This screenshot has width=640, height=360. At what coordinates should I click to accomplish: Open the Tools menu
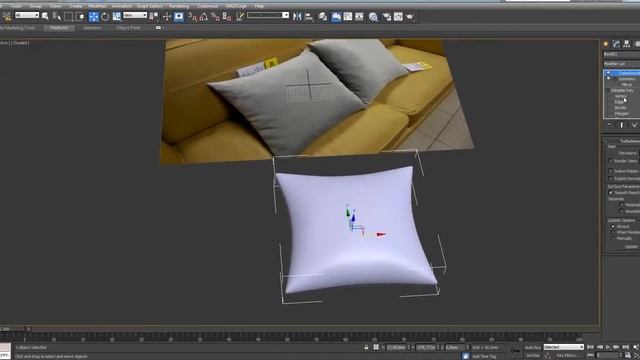coord(16,6)
